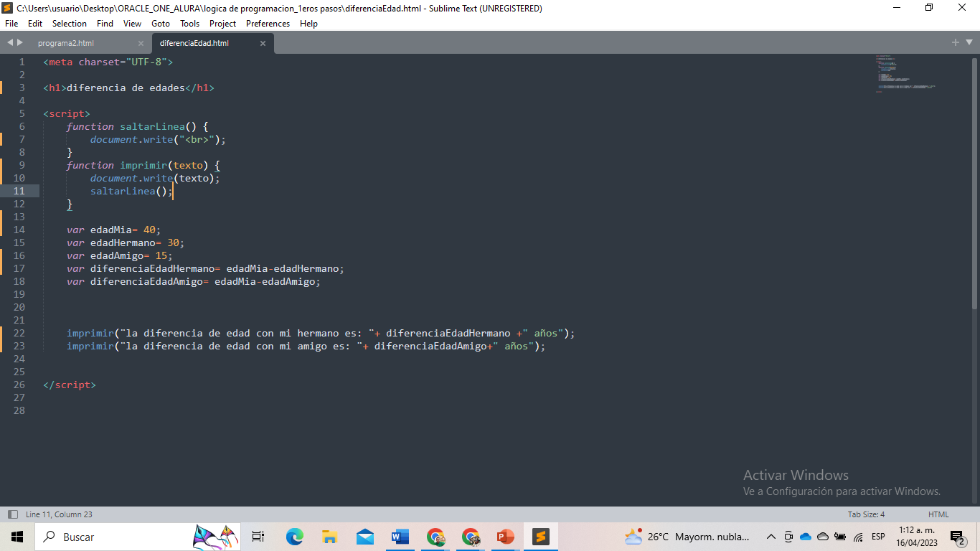Place cursor on 'var edadAmigo= 15;' line

coord(120,255)
